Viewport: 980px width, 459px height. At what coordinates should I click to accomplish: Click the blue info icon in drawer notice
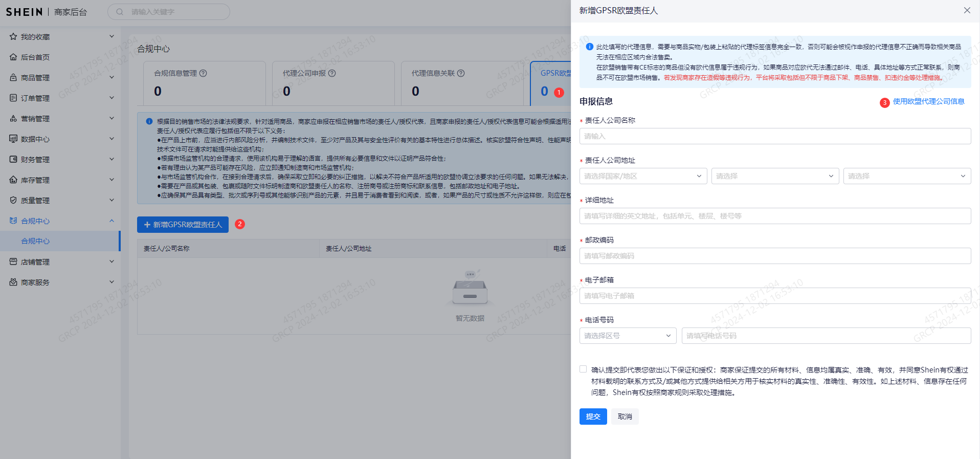click(589, 47)
